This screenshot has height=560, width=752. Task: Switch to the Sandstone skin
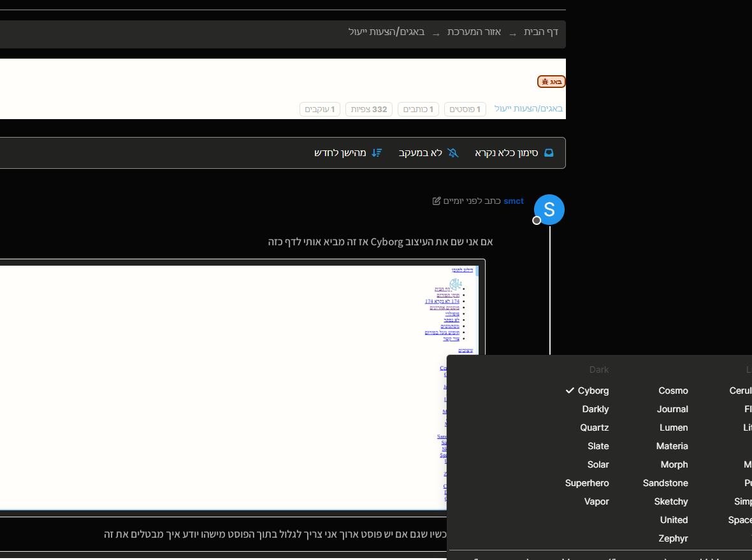(665, 483)
